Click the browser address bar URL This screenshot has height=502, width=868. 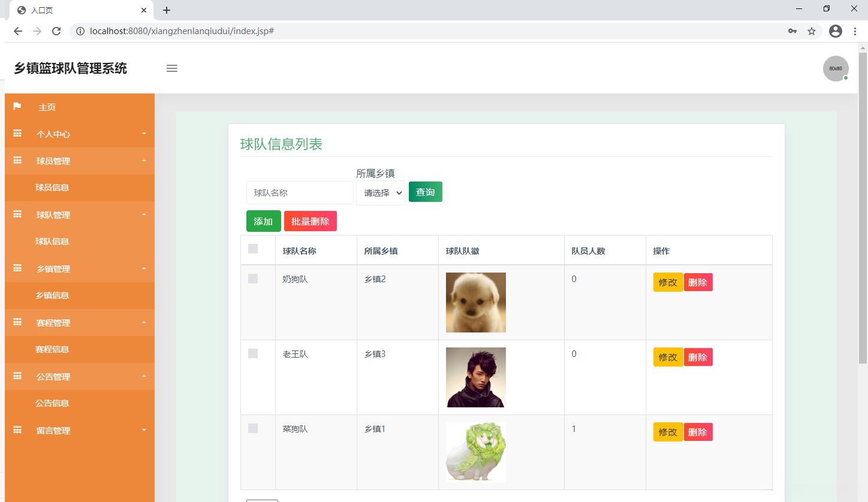182,31
